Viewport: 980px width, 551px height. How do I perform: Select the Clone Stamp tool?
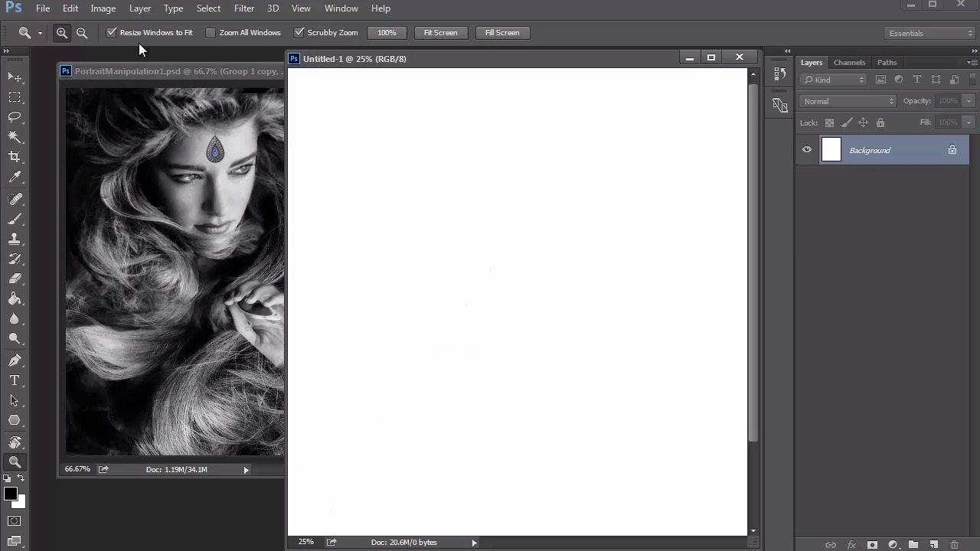tap(15, 239)
